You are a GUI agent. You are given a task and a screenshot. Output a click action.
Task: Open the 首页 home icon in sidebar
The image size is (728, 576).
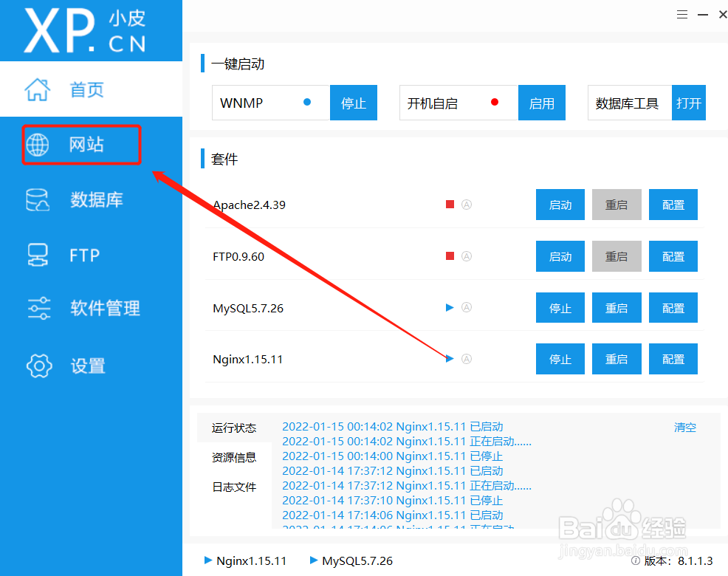(x=37, y=89)
